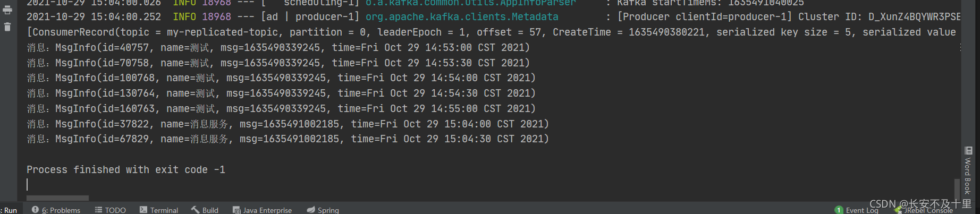Switch to the Problems tool window
Viewport: 980px width, 214px height.
(x=56, y=210)
